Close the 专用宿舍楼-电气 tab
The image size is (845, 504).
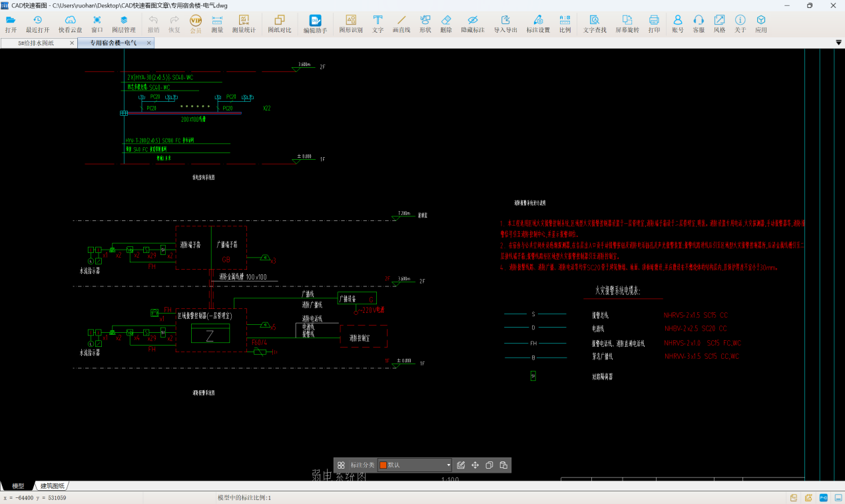[x=149, y=43]
